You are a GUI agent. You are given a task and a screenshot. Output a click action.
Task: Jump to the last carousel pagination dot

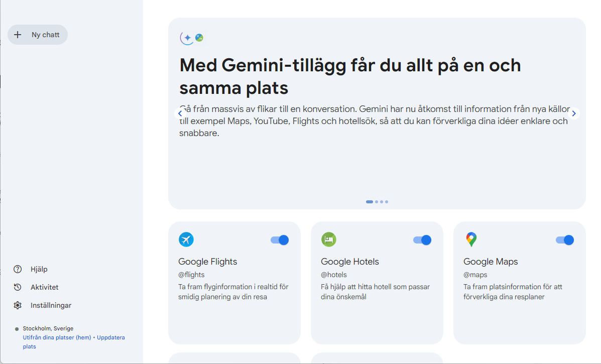(x=387, y=202)
